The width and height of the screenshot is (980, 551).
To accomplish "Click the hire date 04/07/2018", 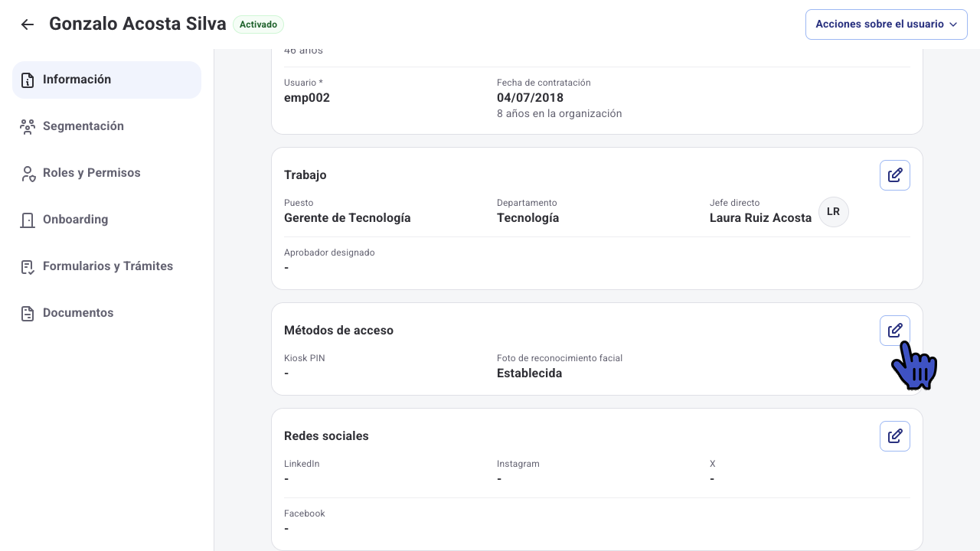I will tap(530, 98).
